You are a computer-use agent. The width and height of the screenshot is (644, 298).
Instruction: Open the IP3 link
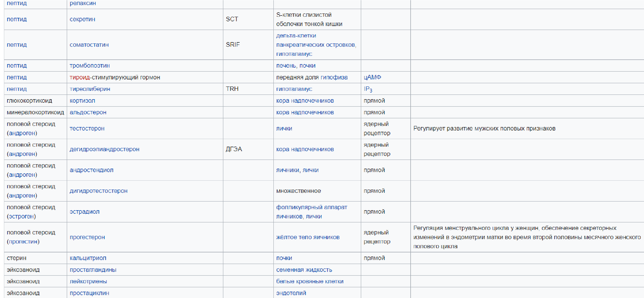(368, 89)
